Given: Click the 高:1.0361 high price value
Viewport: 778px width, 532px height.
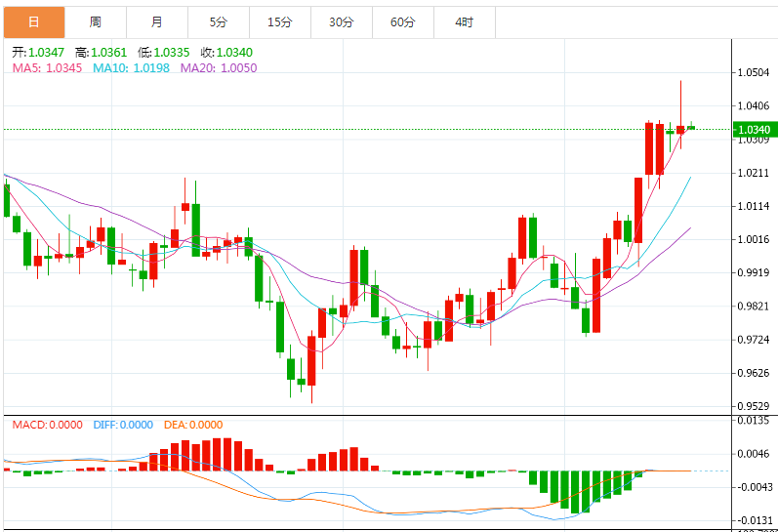Looking at the screenshot, I should coord(101,52).
